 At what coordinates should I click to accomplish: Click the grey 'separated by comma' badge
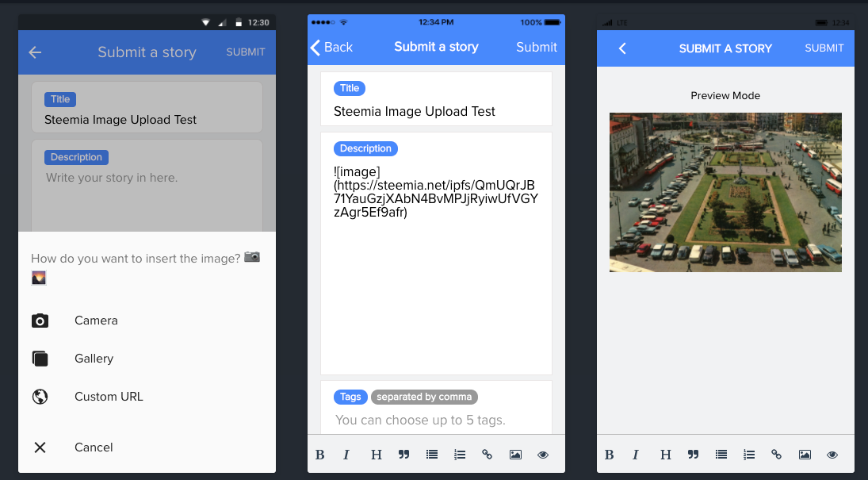[424, 397]
